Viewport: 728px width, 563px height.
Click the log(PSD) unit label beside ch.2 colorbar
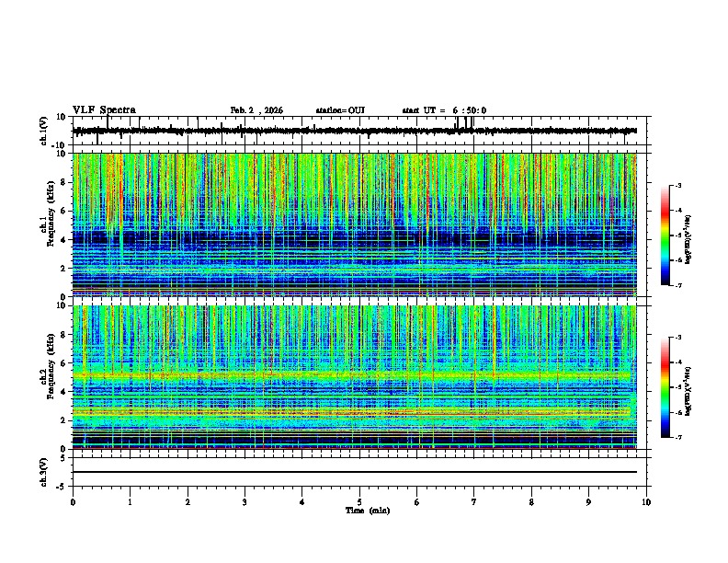[688, 391]
